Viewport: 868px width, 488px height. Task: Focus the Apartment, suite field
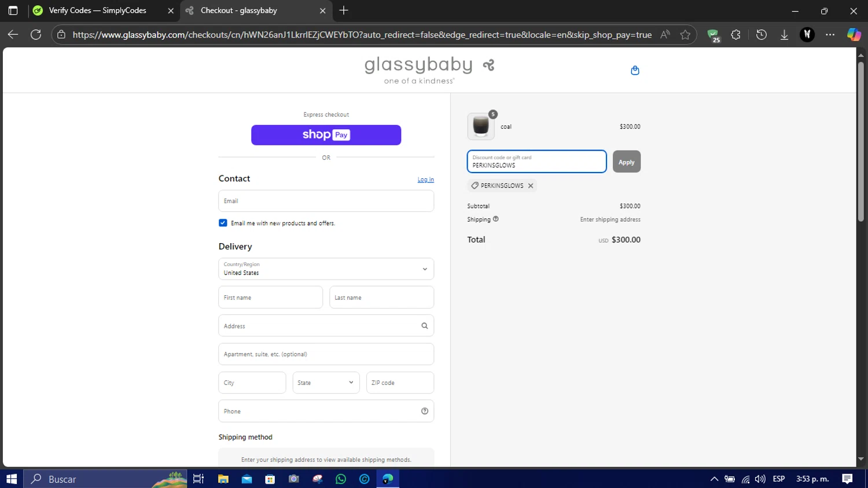coord(326,354)
